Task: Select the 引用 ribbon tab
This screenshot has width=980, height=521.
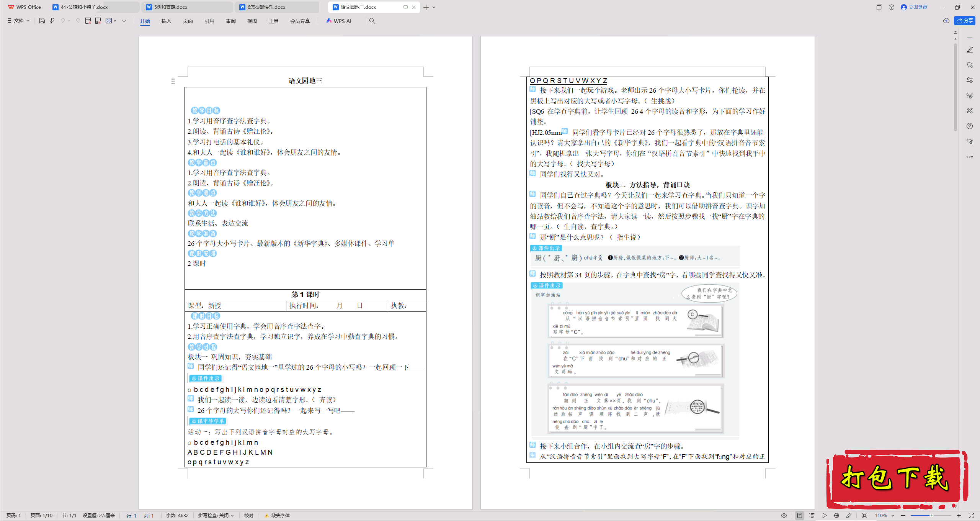Action: 209,21
